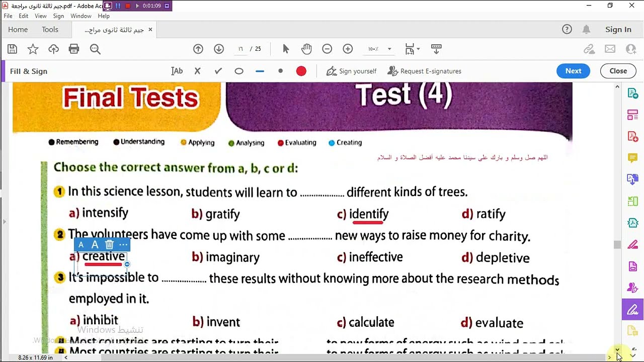Click the blue Next button

pyautogui.click(x=574, y=71)
